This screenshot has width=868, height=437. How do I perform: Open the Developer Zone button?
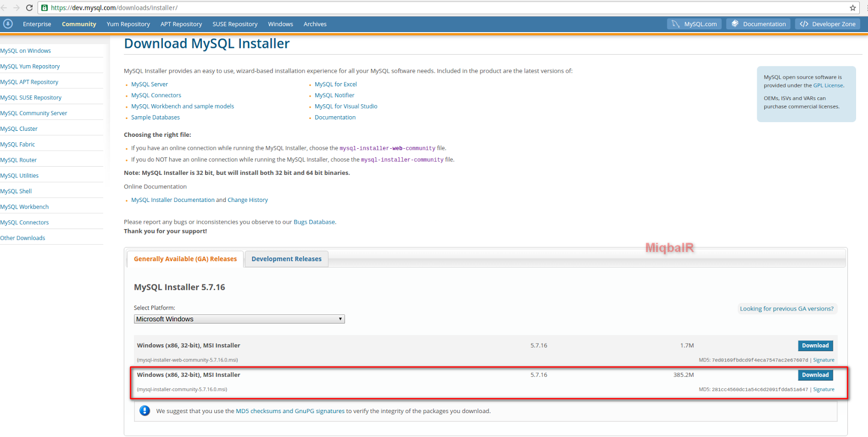(828, 24)
